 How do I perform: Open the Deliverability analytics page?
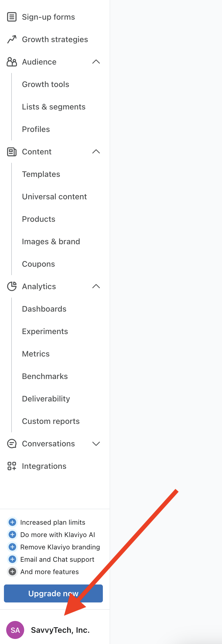click(x=46, y=399)
